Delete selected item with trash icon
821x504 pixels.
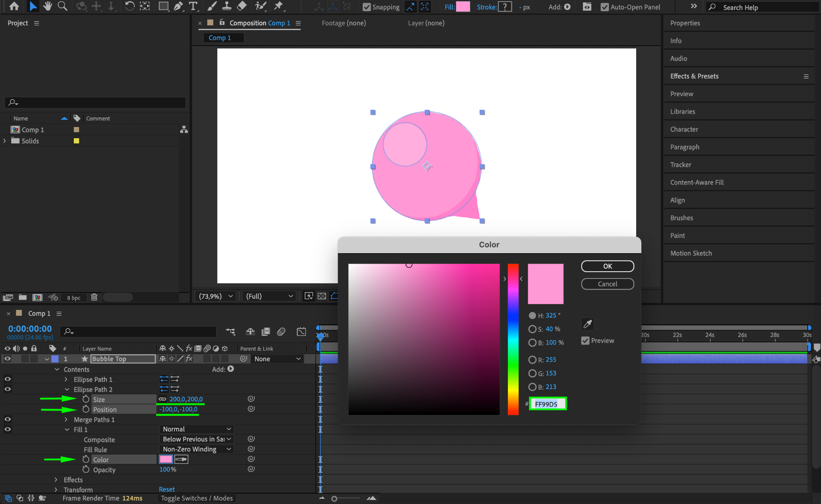pos(94,297)
